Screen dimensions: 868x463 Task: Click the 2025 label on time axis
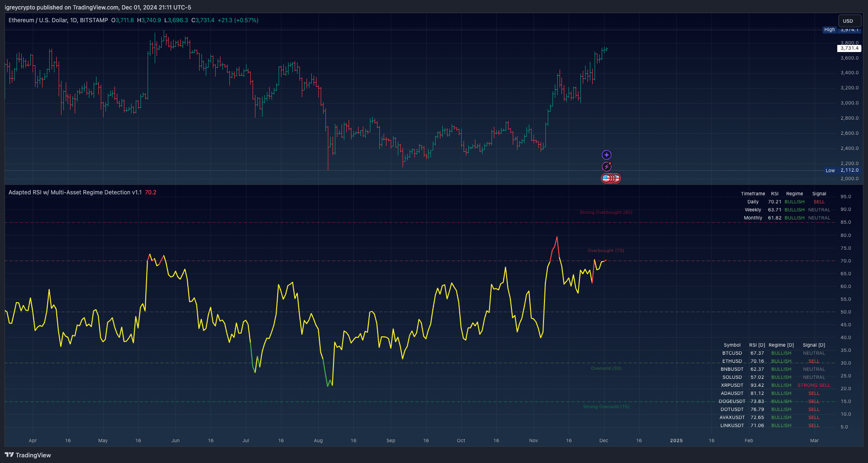[676, 441]
